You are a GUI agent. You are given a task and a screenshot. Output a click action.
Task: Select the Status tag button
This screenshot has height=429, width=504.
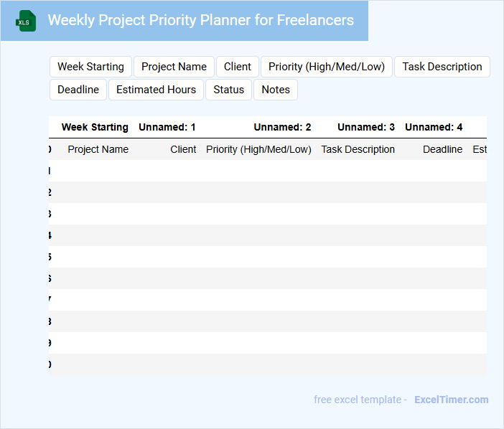pyautogui.click(x=229, y=90)
